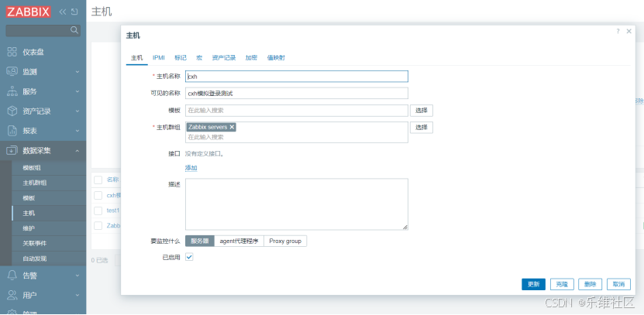Click the 删除 button

point(591,284)
